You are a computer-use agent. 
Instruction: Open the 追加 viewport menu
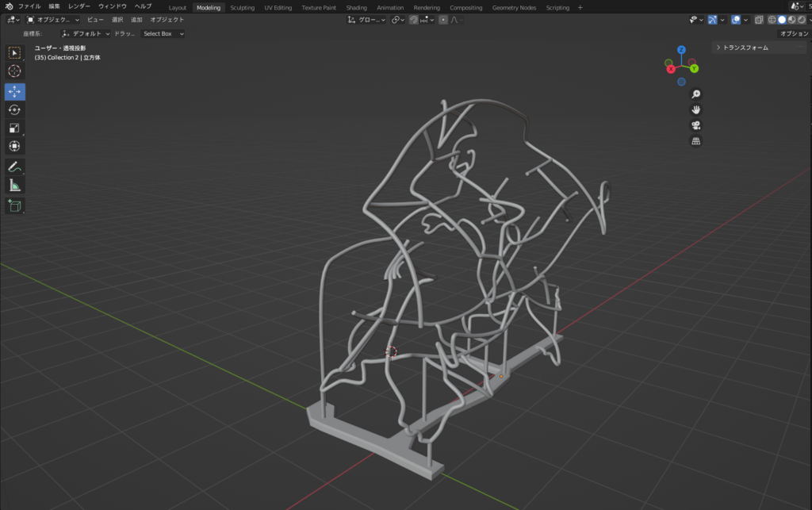click(136, 20)
